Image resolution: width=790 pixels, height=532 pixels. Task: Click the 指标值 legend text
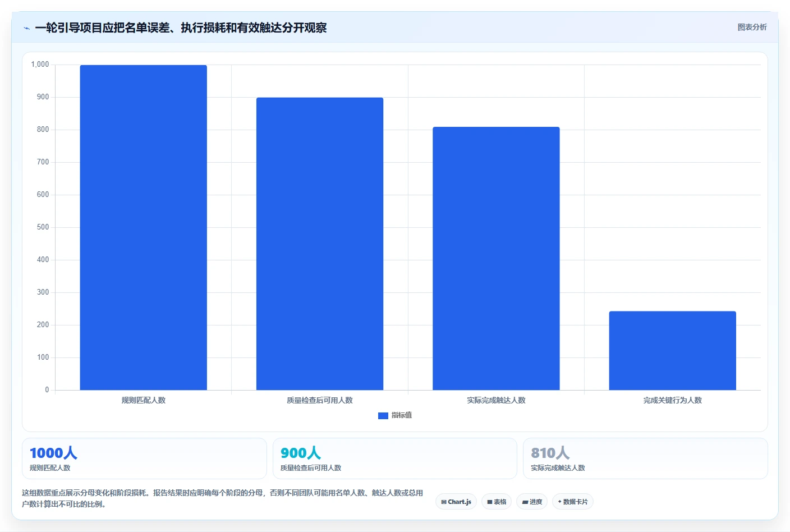point(402,415)
